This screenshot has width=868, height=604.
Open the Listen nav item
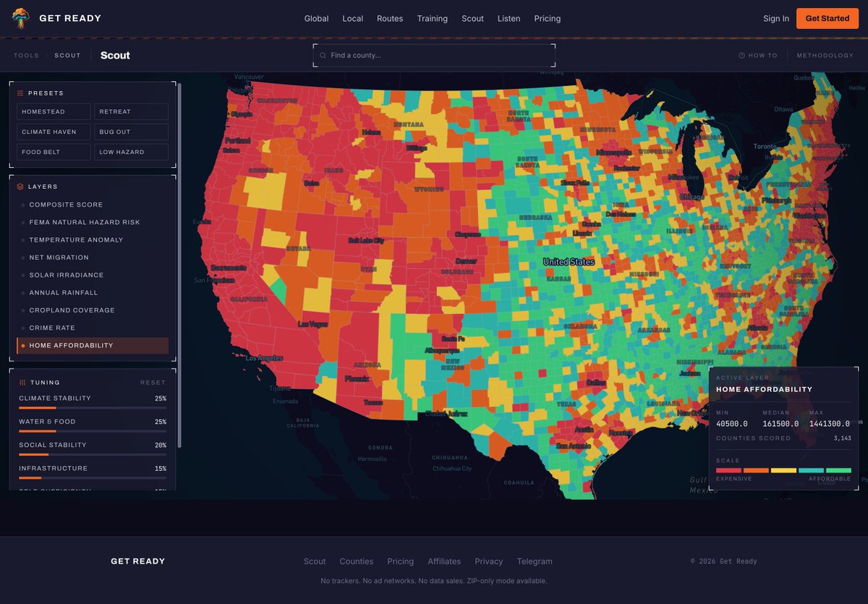coord(509,19)
